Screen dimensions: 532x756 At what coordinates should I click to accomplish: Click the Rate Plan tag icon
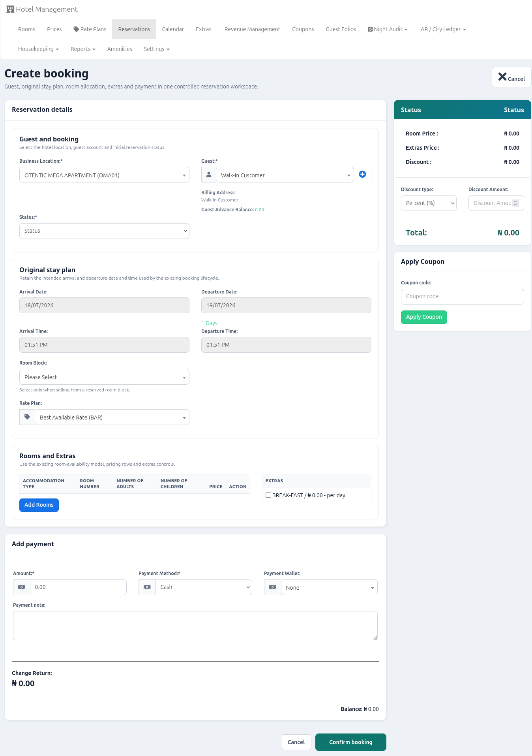[27, 417]
